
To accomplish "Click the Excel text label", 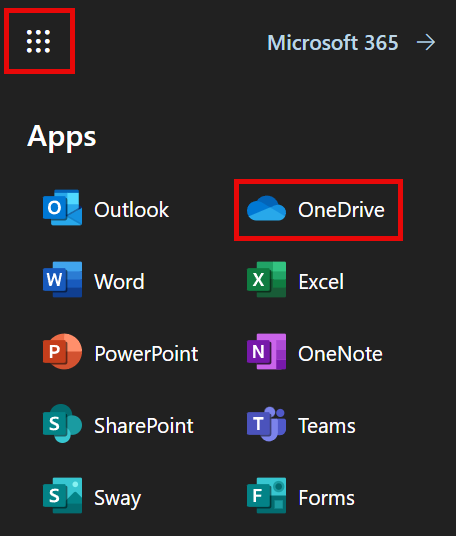I will (x=321, y=282).
